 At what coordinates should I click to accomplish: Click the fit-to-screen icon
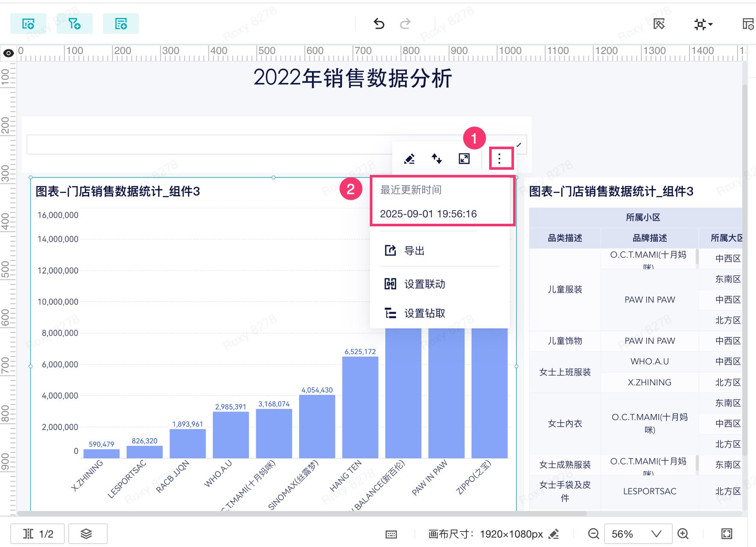727,534
